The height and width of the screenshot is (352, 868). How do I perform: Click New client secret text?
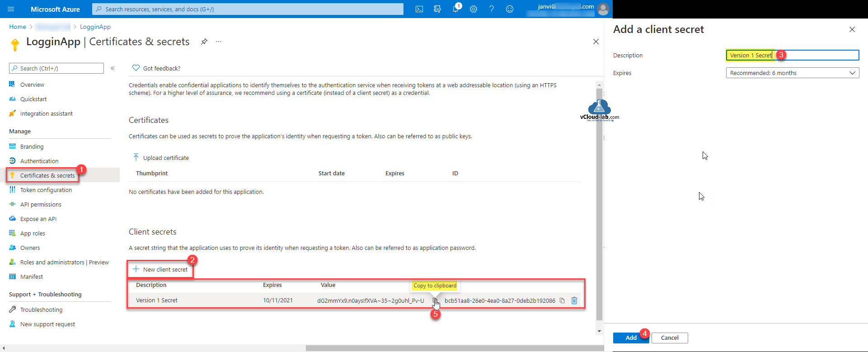click(x=165, y=269)
